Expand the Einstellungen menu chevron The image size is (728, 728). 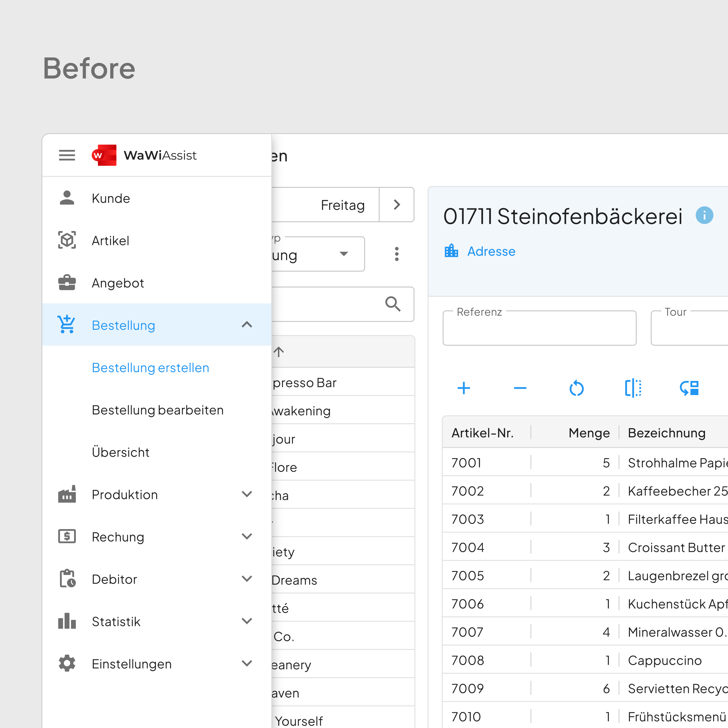pos(247,663)
